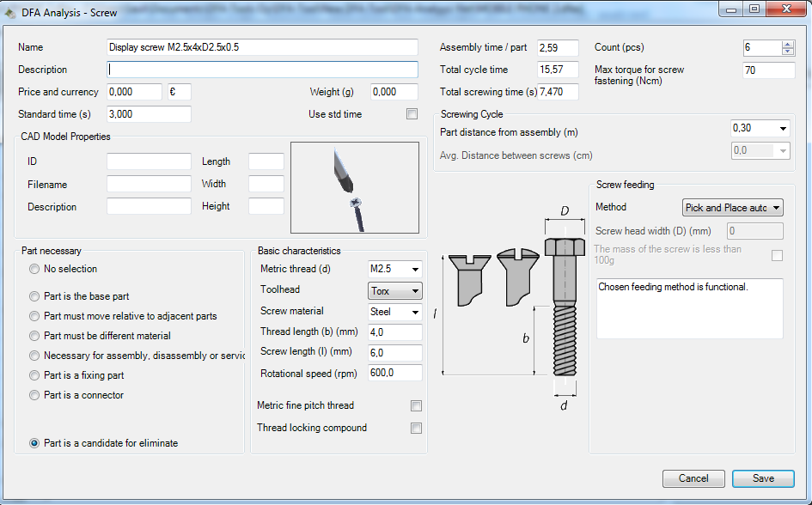This screenshot has height=505, width=812.
Task: Click the screwdriver and screw preview image
Action: click(x=355, y=188)
